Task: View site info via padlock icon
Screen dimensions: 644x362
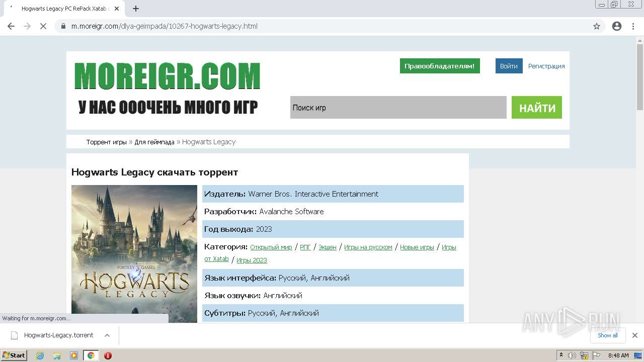Action: (63, 26)
